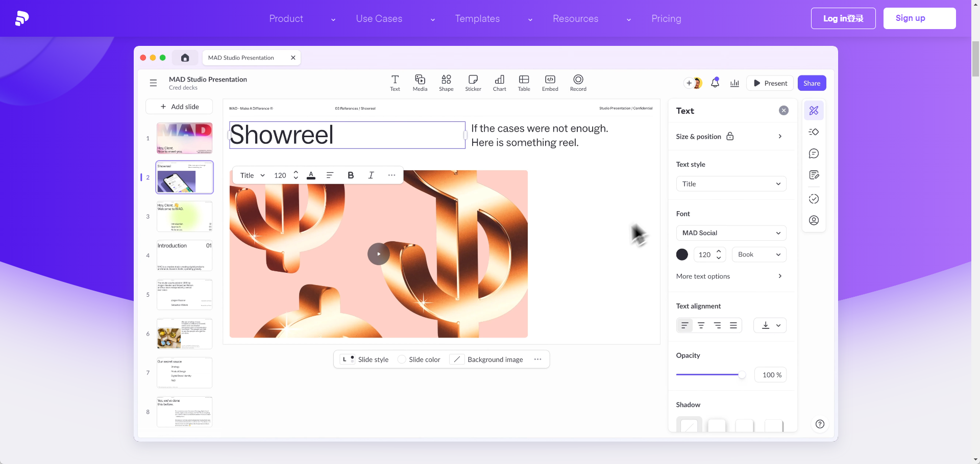Select slide 4 Introduction thumbnail
This screenshot has height=464, width=980.
tap(185, 255)
